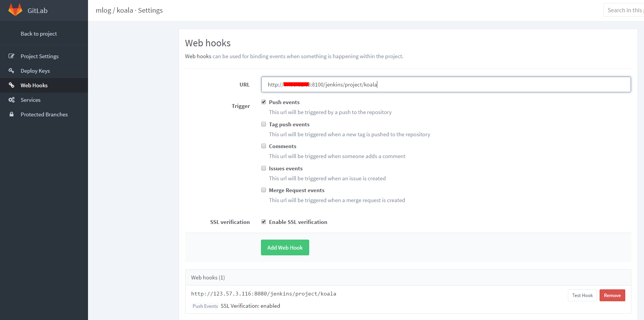Open the koala project breadcrumb link
Screen dimensions: 644x320
[x=125, y=10]
